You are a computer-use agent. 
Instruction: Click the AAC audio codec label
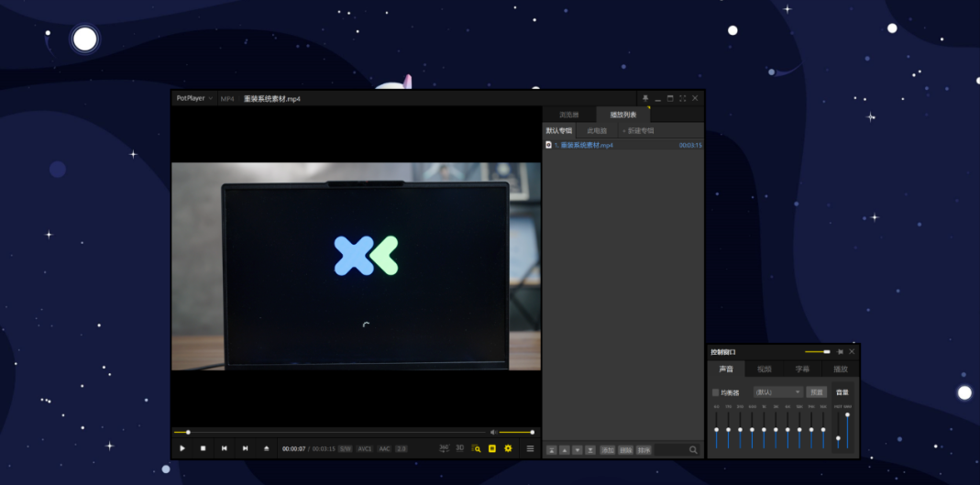click(384, 448)
